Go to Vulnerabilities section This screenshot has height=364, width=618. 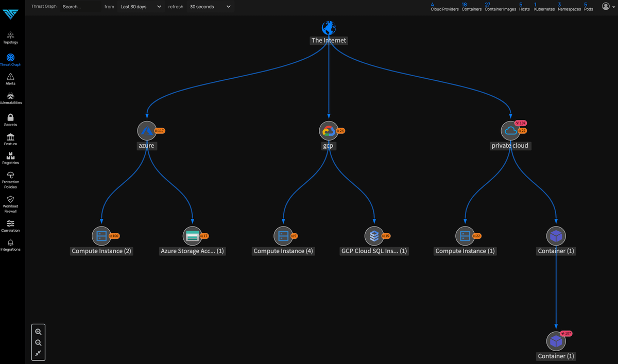pyautogui.click(x=10, y=98)
